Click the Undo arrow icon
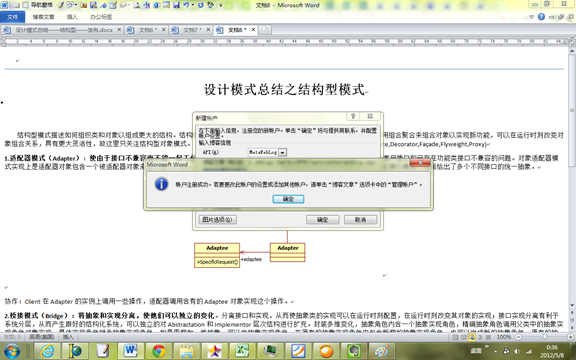 coord(186,5)
